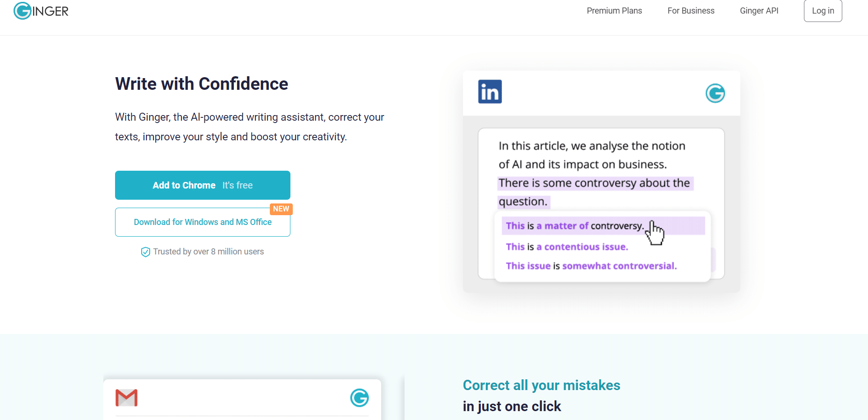Click the Ginger logo in header
The height and width of the screenshot is (420, 868).
tap(41, 11)
